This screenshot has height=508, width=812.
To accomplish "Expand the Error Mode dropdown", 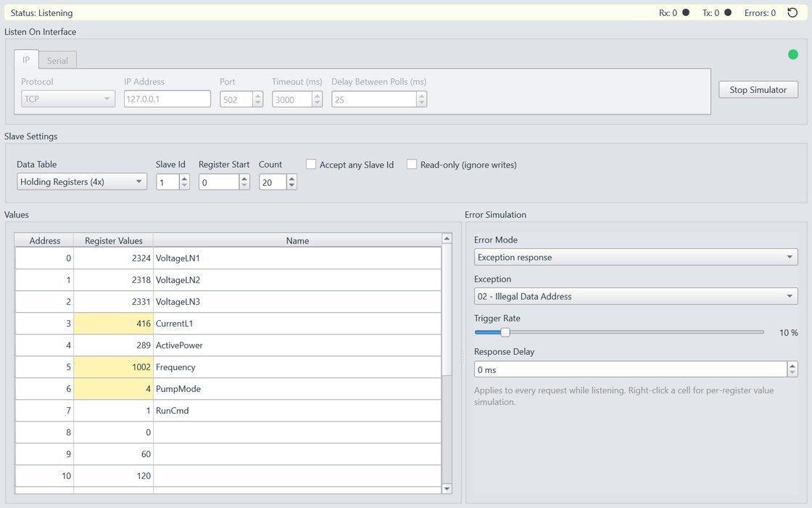I will (x=636, y=257).
